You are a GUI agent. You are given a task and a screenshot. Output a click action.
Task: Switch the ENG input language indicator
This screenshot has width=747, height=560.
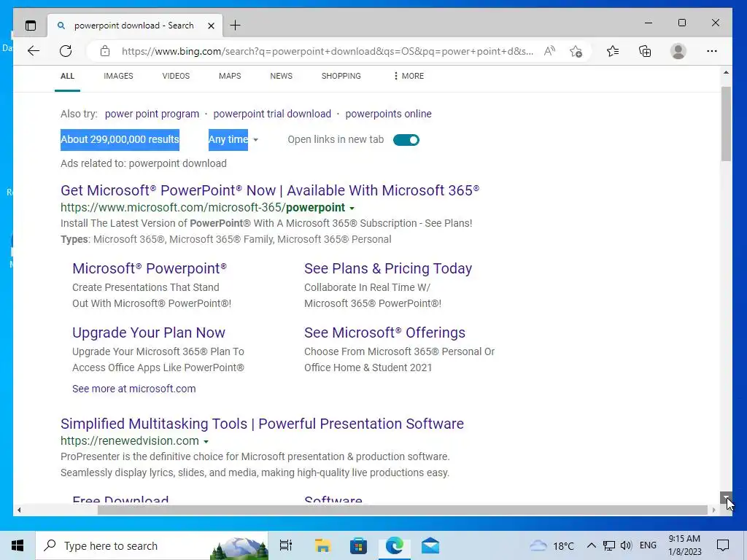click(x=648, y=545)
